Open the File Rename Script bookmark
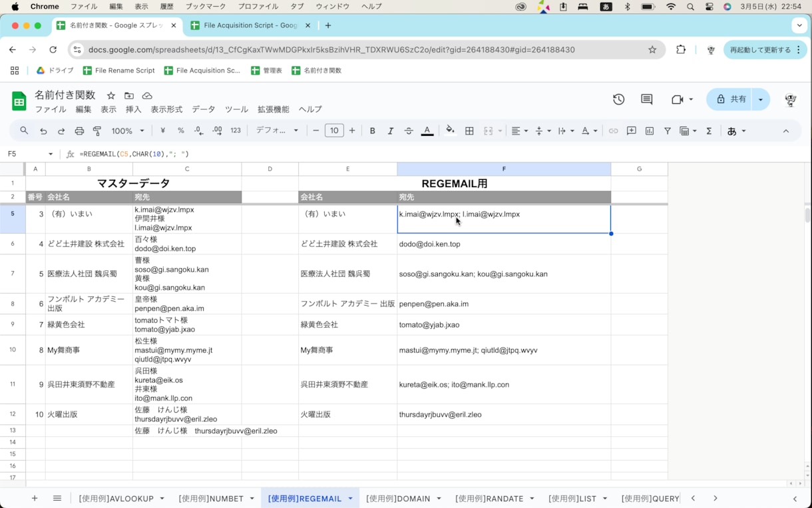Screen dimensions: 812x508 tap(119, 70)
